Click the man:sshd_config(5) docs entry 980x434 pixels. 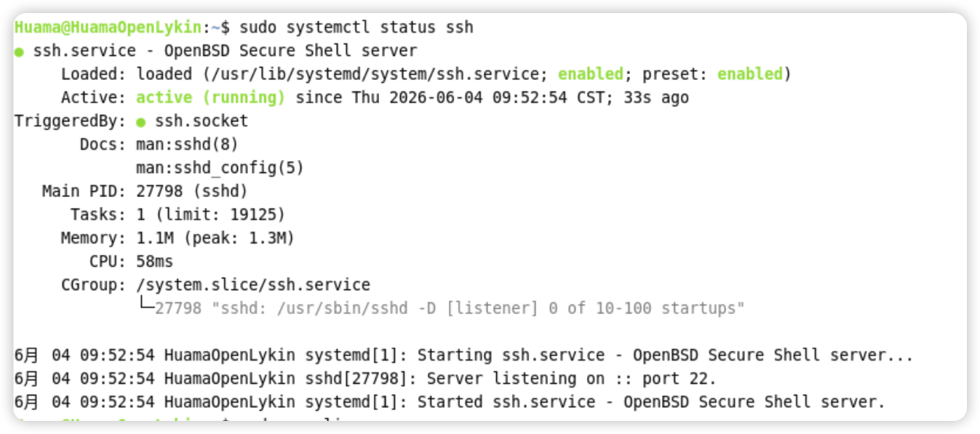220,168
